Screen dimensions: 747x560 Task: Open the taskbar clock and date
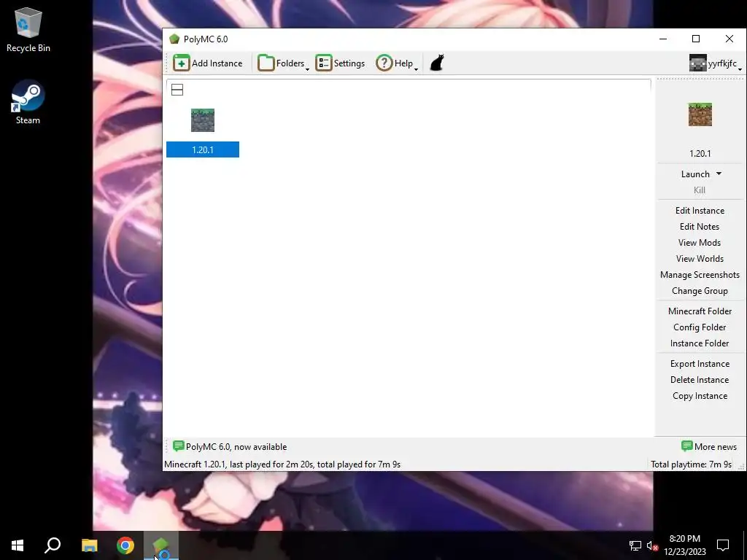tap(684, 545)
